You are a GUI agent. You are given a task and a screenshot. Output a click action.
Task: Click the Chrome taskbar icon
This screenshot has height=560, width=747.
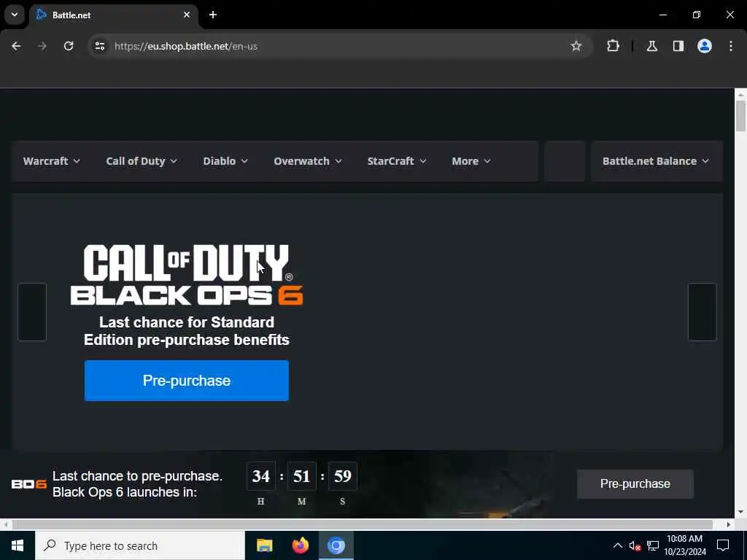pos(336,545)
